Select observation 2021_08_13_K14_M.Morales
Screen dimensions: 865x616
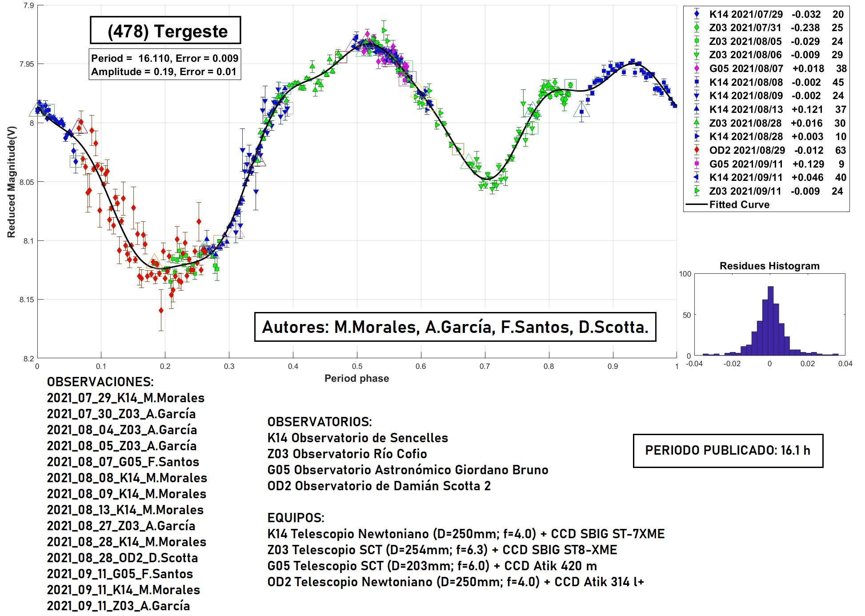[125, 510]
